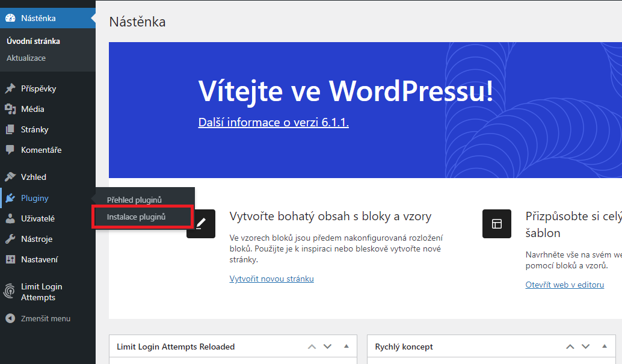Open Přehled pluginů submenu item
The height and width of the screenshot is (364, 622).
tap(134, 200)
